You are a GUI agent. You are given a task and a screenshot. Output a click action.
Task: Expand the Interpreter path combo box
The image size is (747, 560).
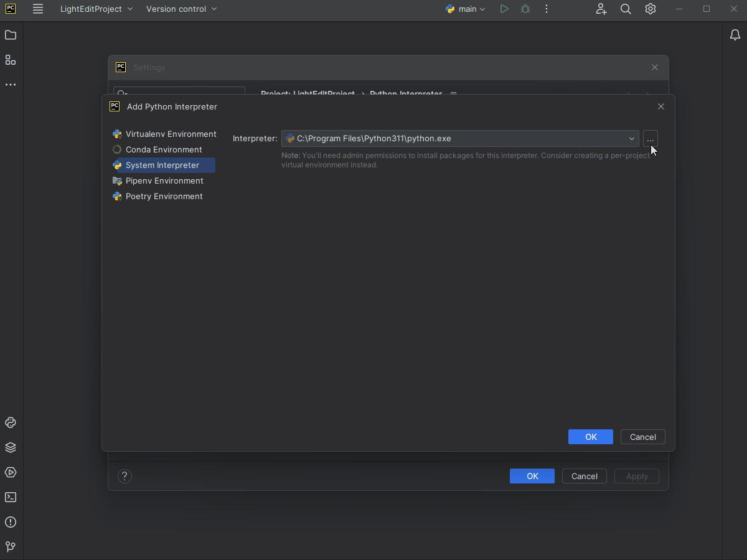tap(631, 139)
